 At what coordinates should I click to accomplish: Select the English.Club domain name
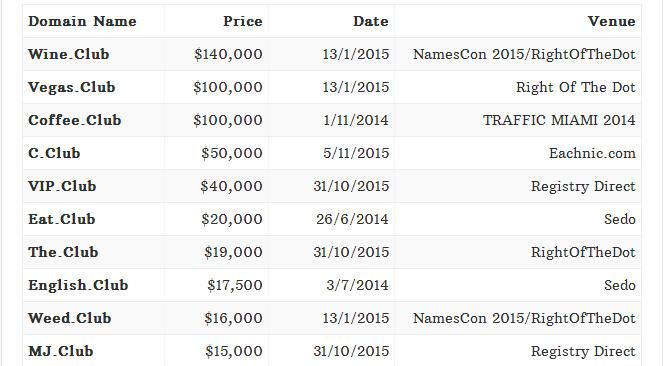tap(78, 285)
